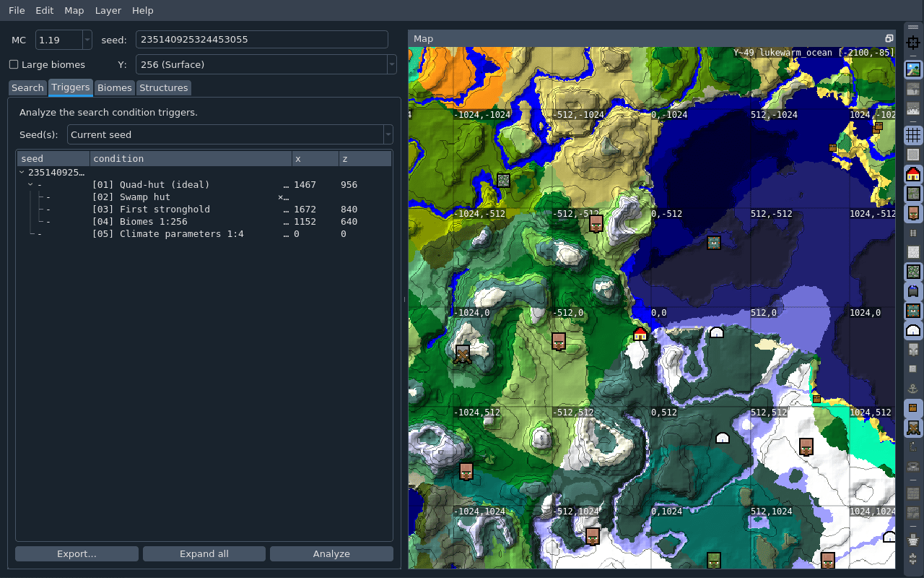
Task: Toggle shipwreck anchor layer icon
Action: [912, 389]
